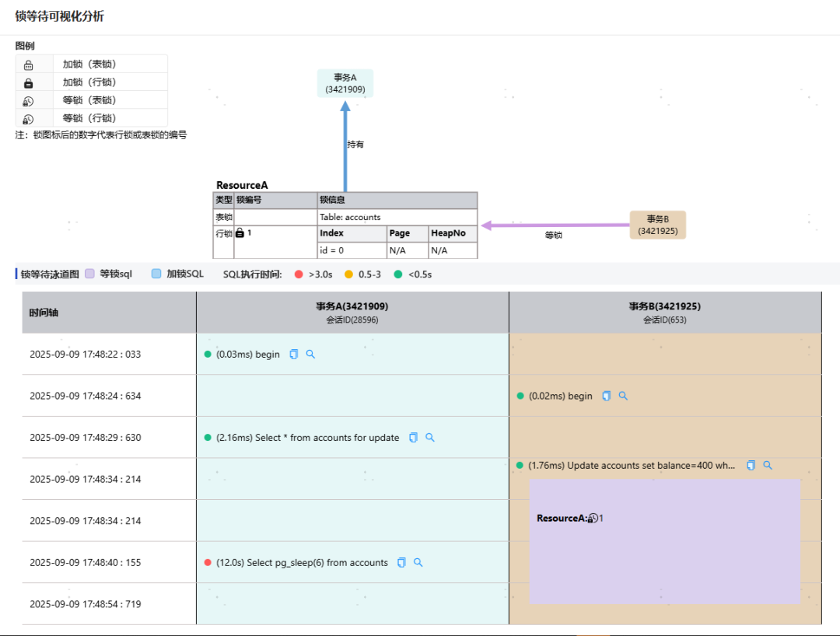840x636 pixels.
Task: Click the ResourceA table title
Action: [x=242, y=185]
